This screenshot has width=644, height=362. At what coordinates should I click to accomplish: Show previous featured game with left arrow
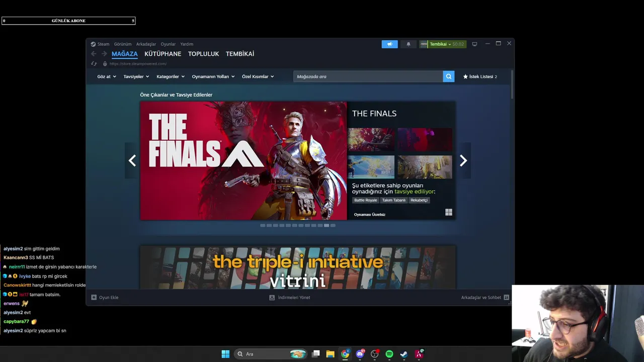click(132, 160)
